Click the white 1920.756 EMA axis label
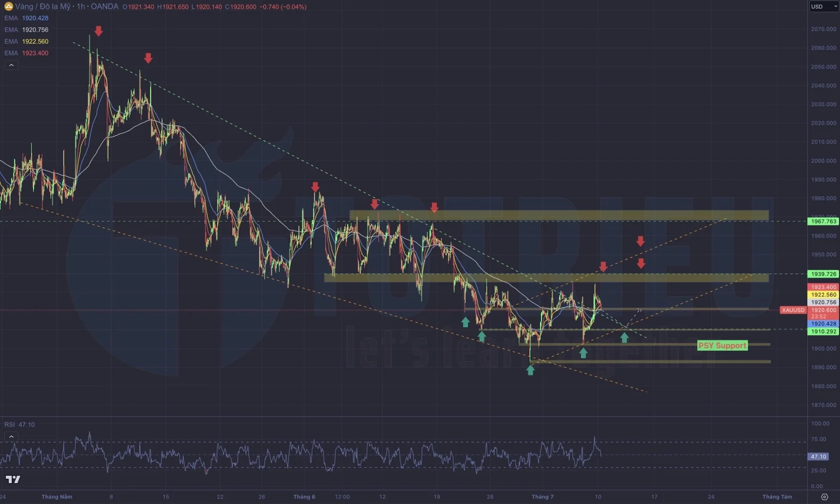The height and width of the screenshot is (504, 840). (x=823, y=302)
